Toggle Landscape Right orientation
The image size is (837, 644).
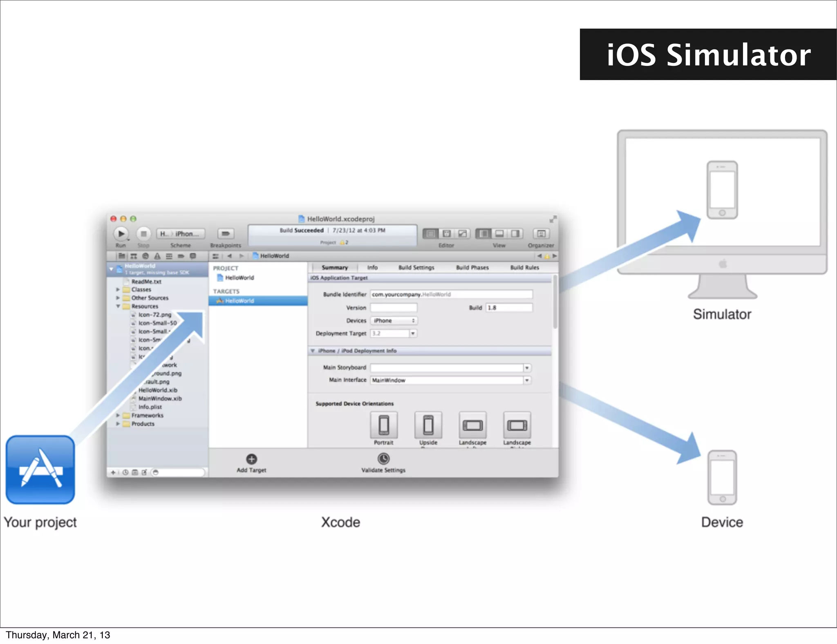pos(517,425)
